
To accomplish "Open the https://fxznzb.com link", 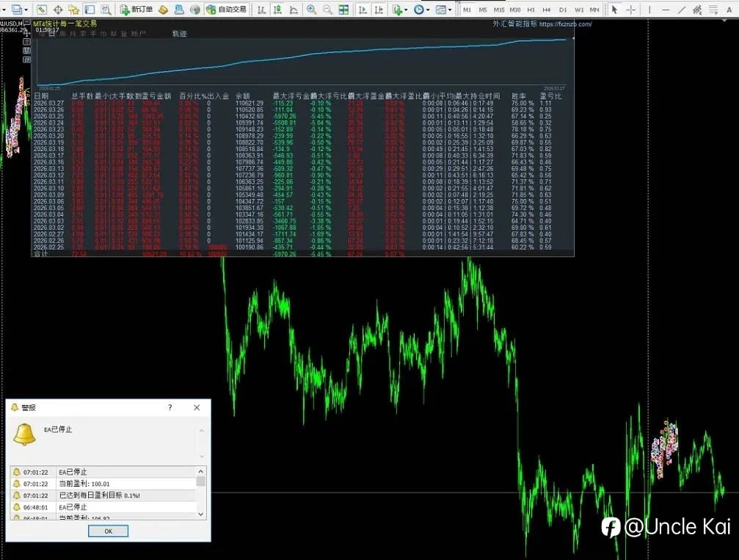I will [x=566, y=24].
